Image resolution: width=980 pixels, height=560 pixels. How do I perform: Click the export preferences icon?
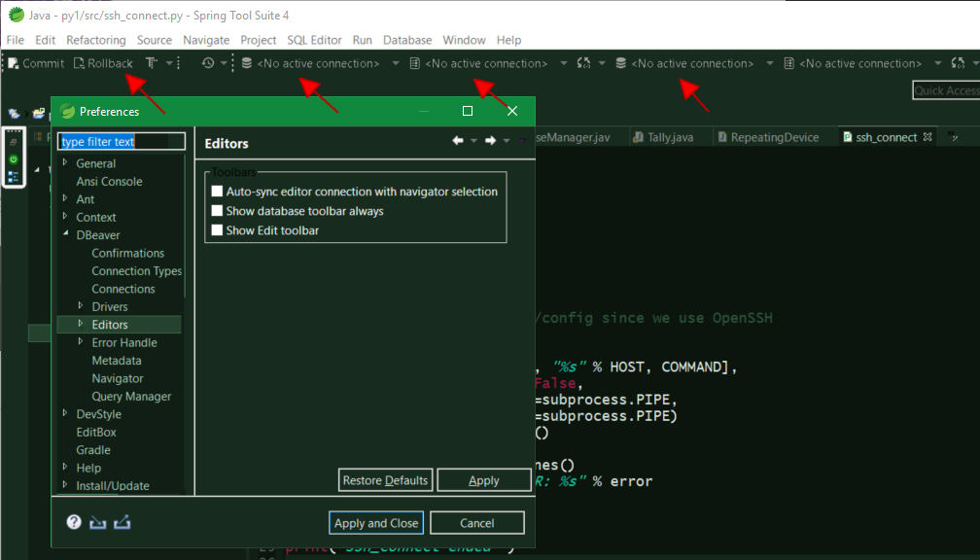coord(122,522)
